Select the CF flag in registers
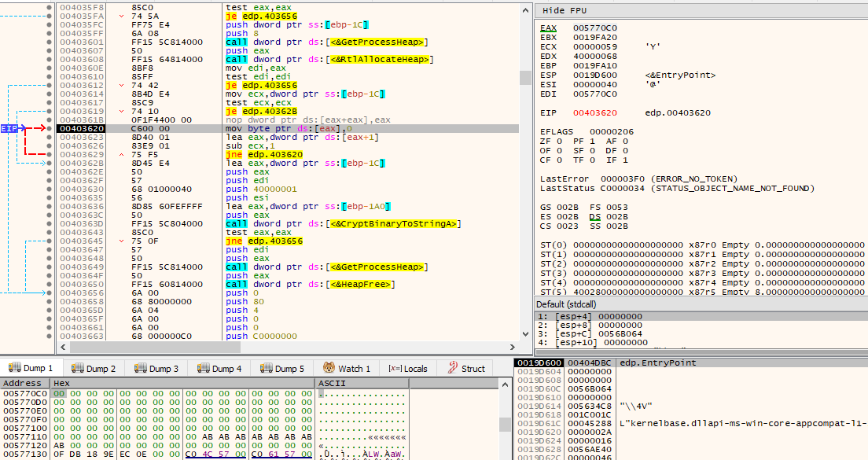The height and width of the screenshot is (460, 868). pos(551,160)
